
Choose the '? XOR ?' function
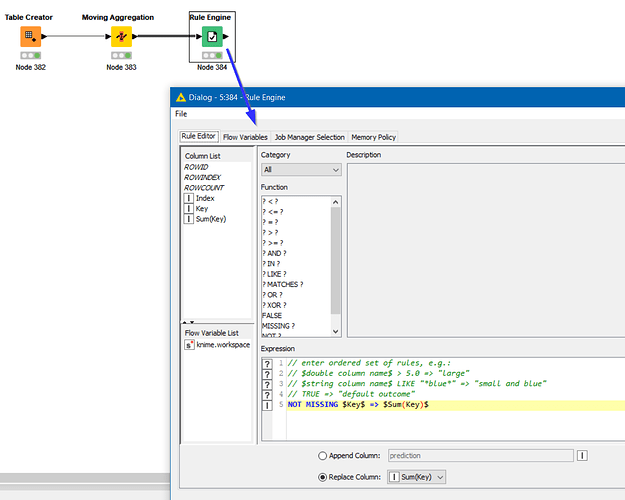274,305
